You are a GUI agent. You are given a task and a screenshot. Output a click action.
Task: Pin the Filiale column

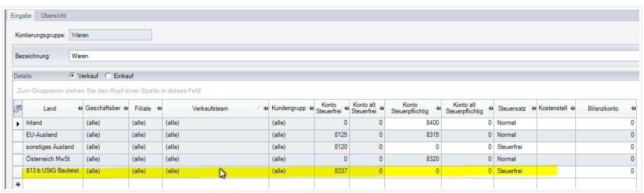[159, 108]
